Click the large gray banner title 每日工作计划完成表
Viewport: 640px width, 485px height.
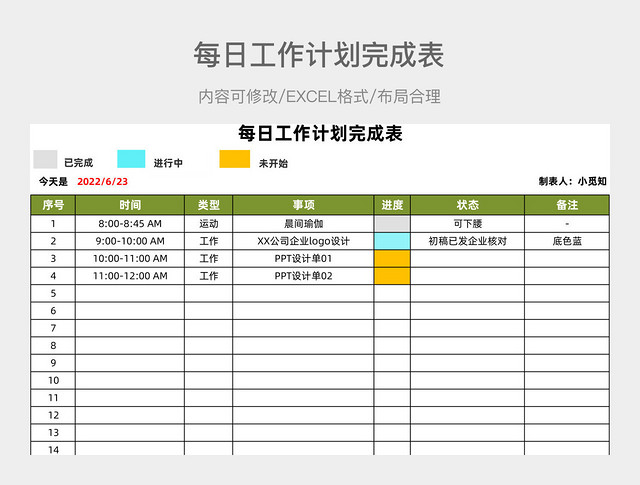tap(319, 55)
